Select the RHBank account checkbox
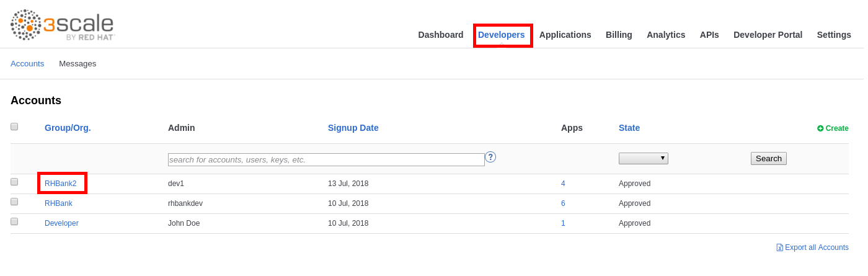The image size is (868, 276). 14,202
